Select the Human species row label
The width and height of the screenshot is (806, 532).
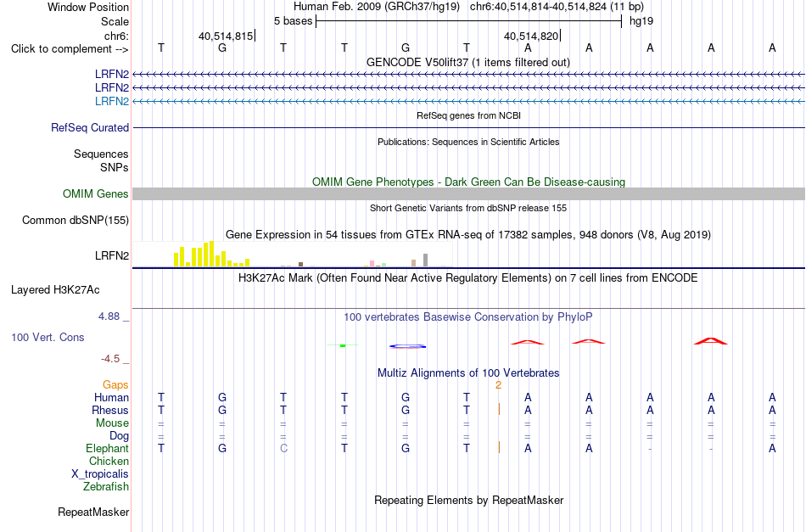(111, 397)
